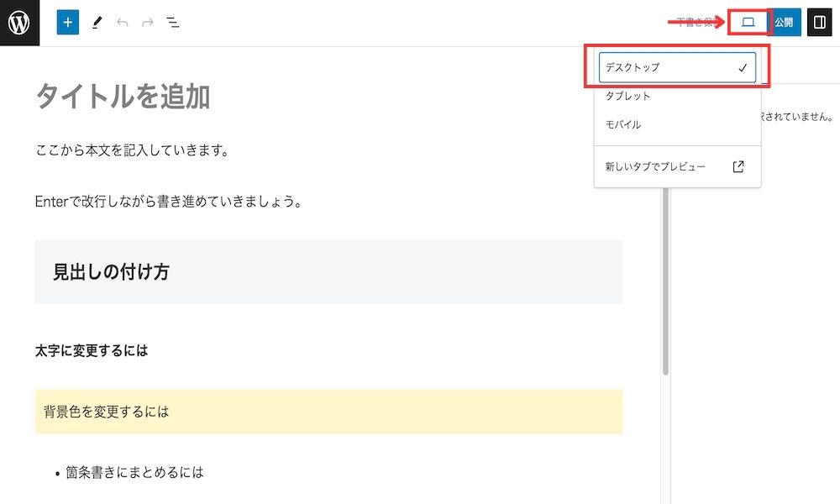Select the pencil edit tool
This screenshot has height=504, width=840.
(x=97, y=23)
